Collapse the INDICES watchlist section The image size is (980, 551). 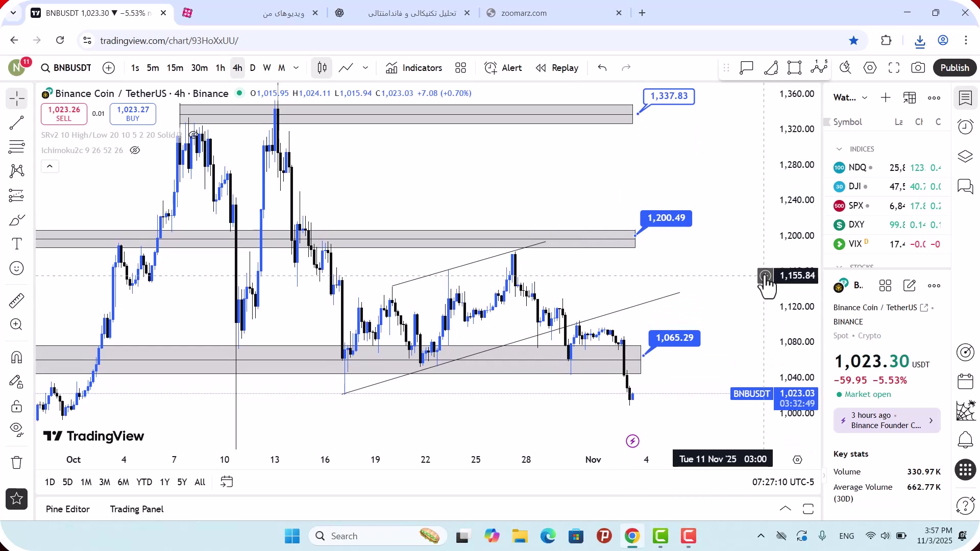click(839, 149)
